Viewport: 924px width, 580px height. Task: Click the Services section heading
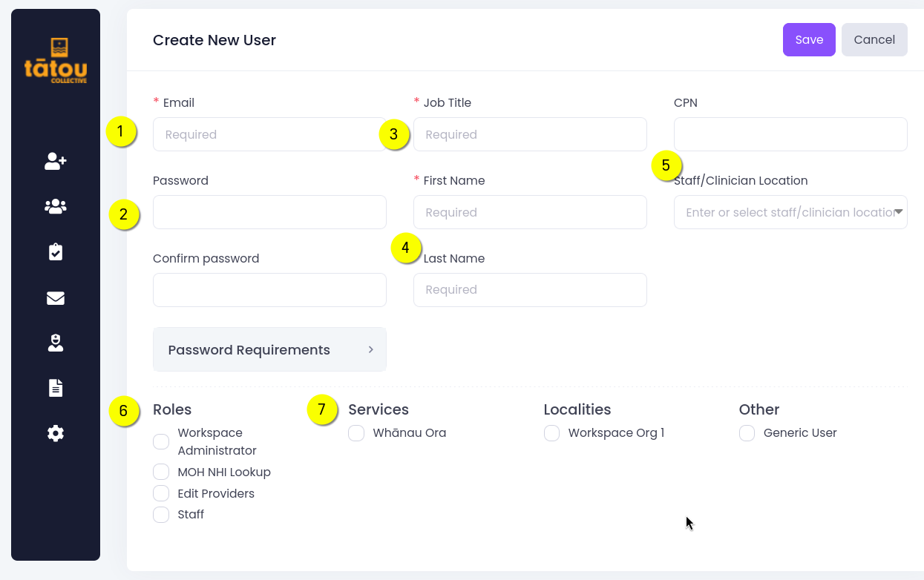tap(379, 409)
